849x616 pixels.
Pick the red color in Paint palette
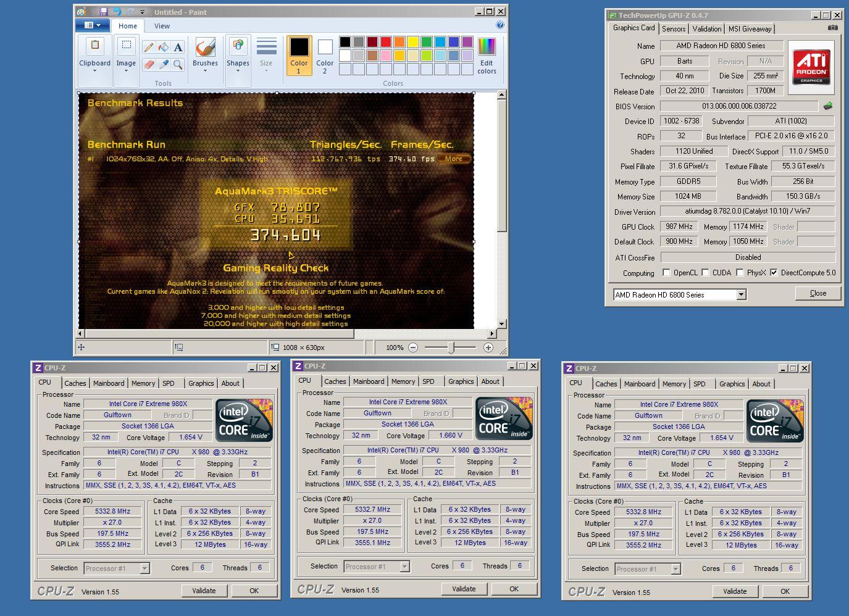(x=386, y=42)
